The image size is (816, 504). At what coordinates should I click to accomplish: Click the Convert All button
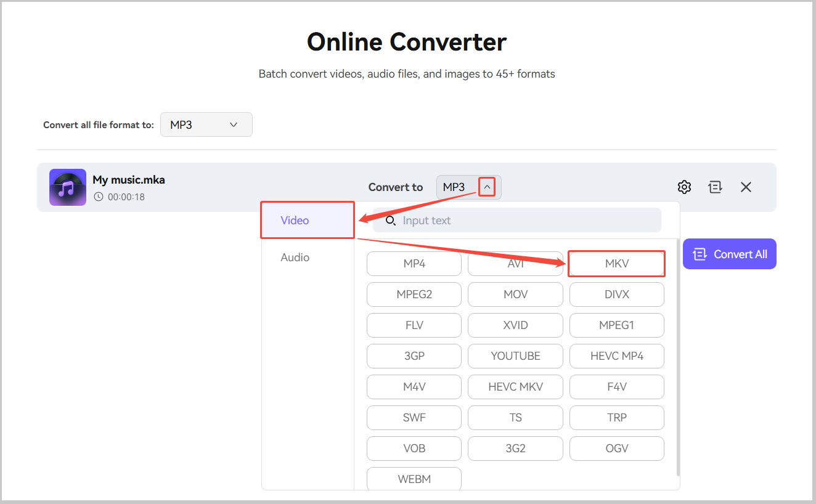click(730, 254)
